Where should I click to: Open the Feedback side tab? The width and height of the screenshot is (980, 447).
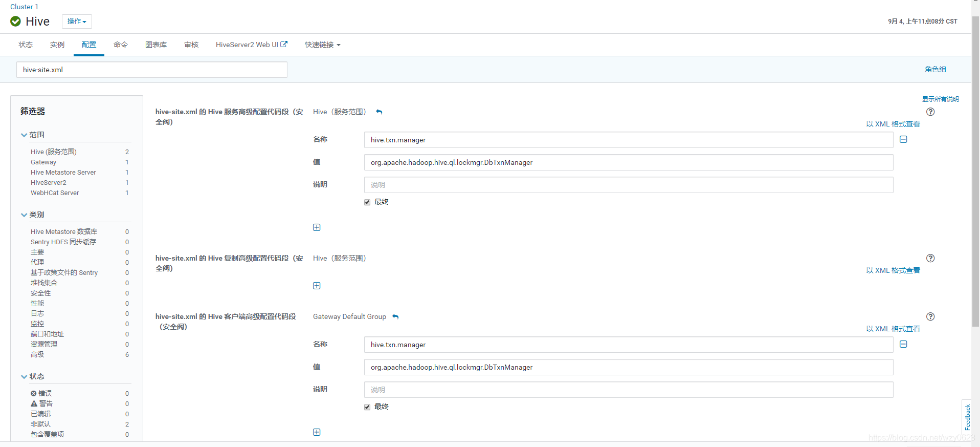coord(967,417)
